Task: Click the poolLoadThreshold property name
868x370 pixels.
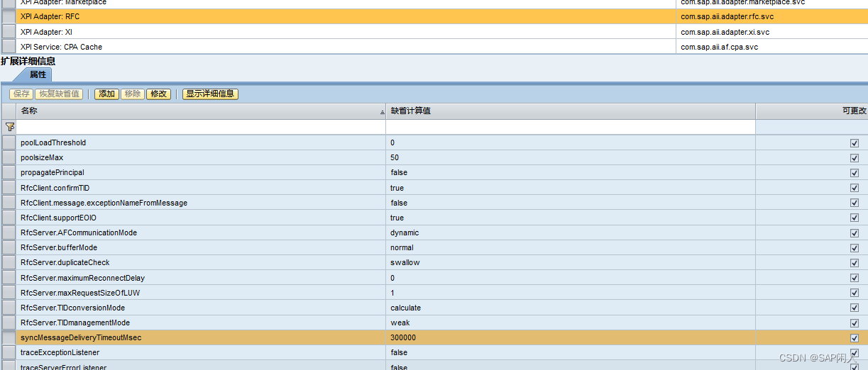Action: click(53, 142)
